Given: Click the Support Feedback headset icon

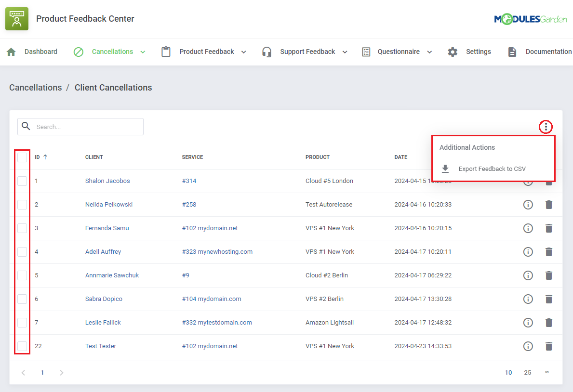Looking at the screenshot, I should coord(267,52).
